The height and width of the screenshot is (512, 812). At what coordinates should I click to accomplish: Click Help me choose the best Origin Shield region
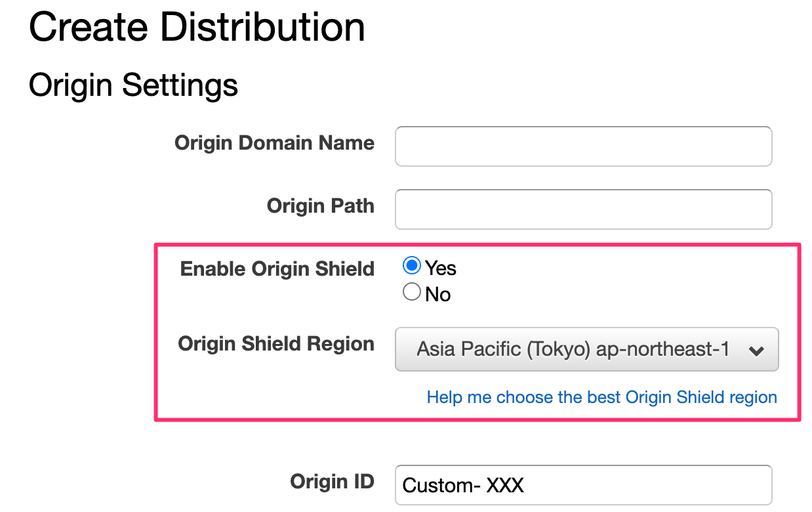[601, 396]
